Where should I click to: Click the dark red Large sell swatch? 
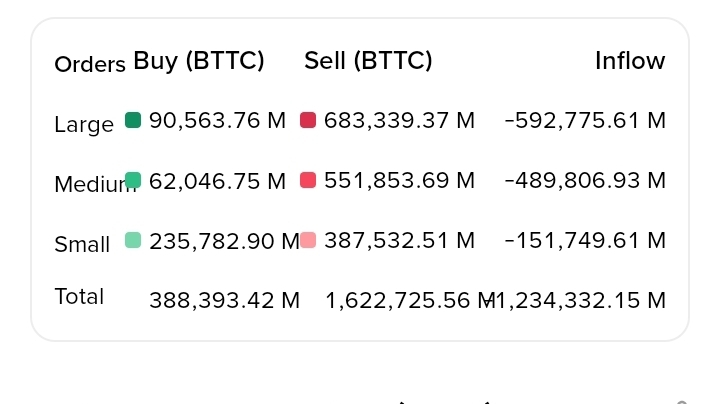(x=308, y=120)
